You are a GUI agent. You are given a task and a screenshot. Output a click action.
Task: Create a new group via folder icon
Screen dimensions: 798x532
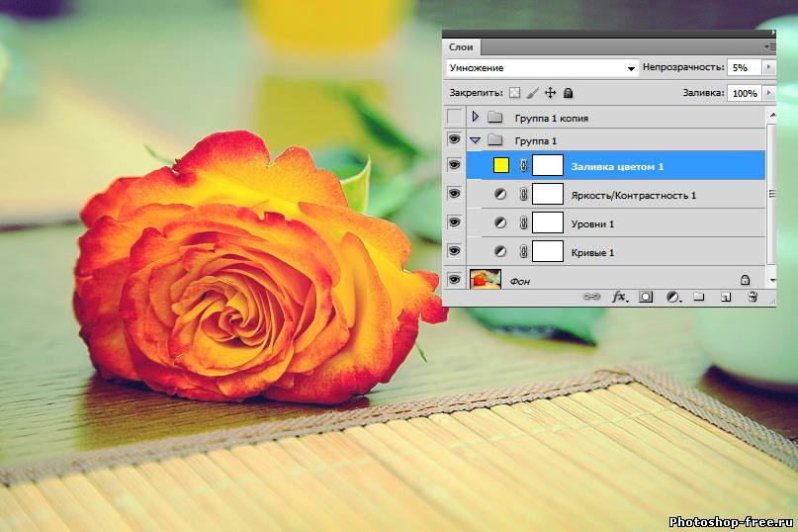698,296
